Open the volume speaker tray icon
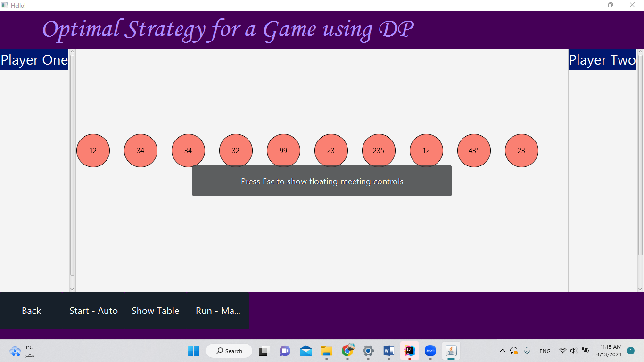 pos(574,351)
